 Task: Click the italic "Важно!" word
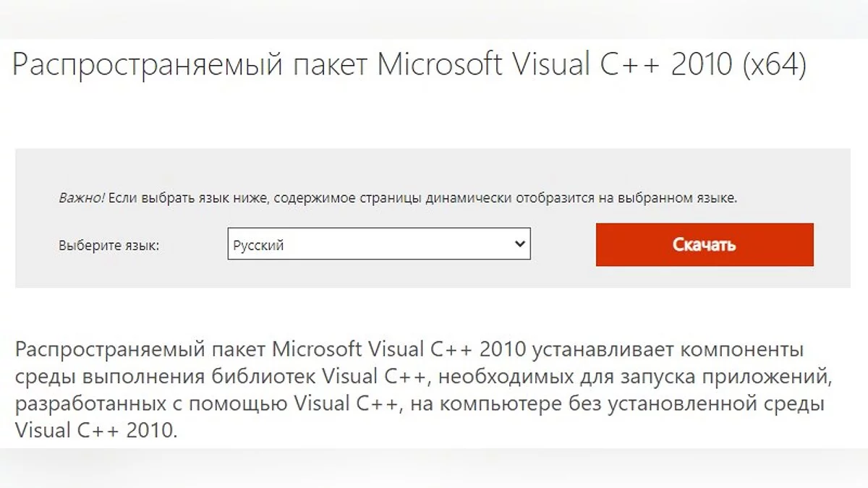coord(82,197)
